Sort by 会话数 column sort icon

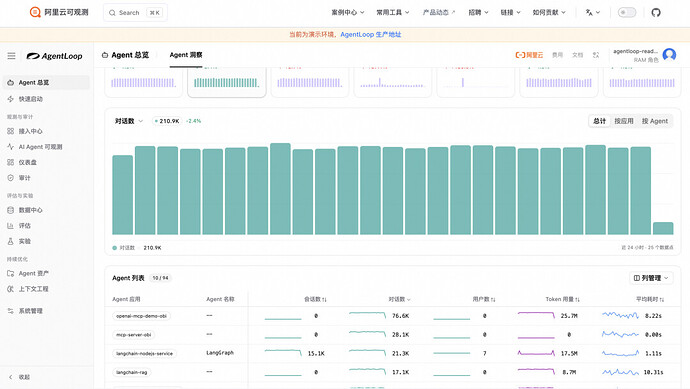coord(324,299)
